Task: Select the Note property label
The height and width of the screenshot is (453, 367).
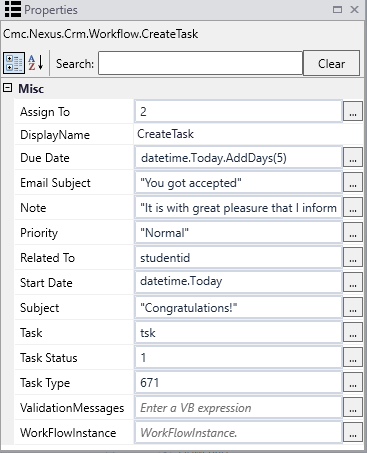Action: [x=33, y=208]
